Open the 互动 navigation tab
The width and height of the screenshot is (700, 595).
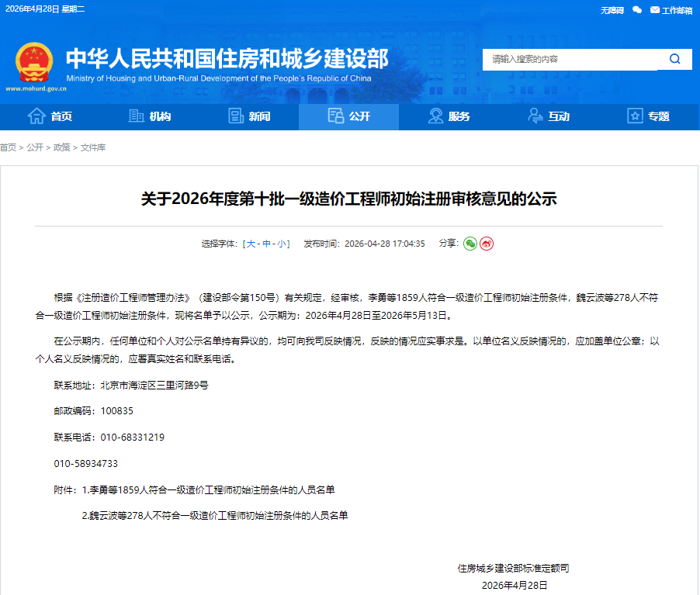548,116
